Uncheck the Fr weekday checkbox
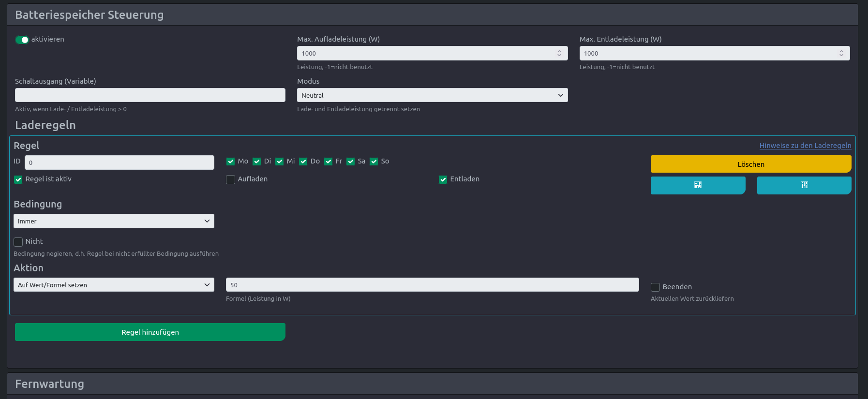This screenshot has width=868, height=399. click(328, 162)
